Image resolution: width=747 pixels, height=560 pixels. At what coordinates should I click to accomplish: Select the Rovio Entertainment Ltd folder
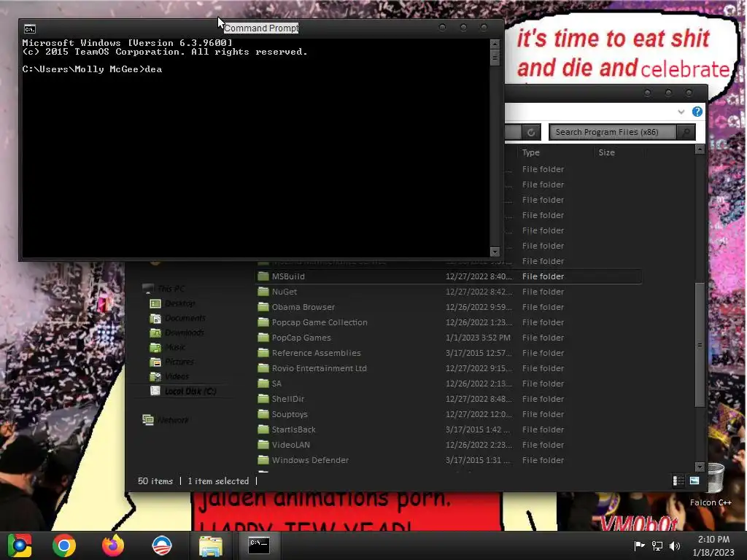(x=449, y=368)
